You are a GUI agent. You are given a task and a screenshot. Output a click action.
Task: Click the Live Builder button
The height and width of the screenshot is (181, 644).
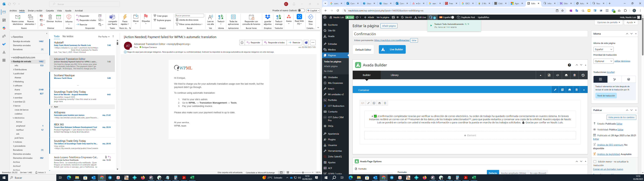pos(392,49)
